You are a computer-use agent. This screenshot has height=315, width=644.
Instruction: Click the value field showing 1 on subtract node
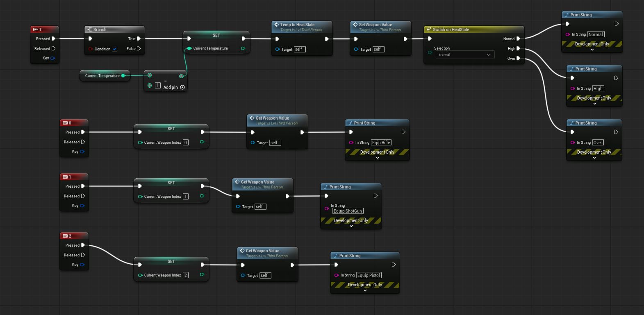(158, 86)
